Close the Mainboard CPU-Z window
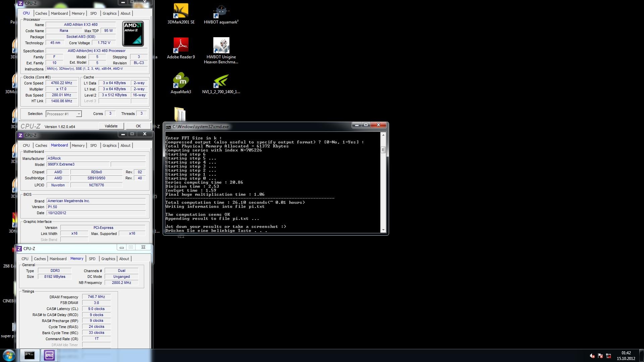Viewport: 644px width, 362px height. point(145,134)
